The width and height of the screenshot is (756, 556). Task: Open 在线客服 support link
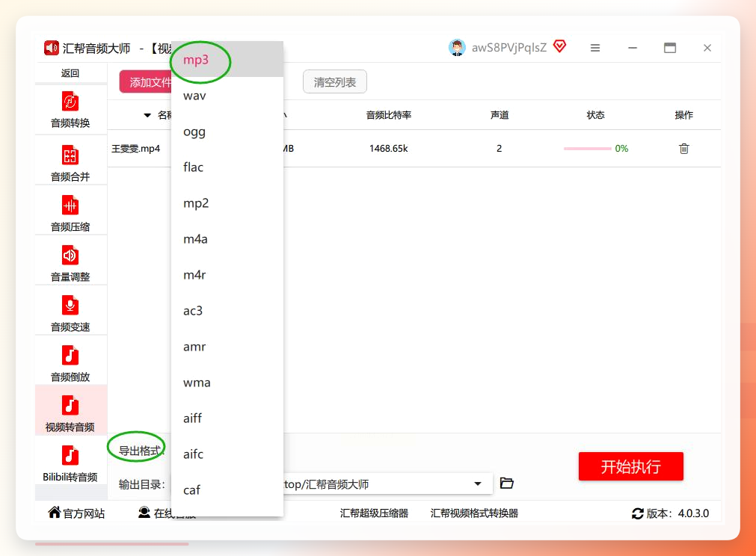point(167,513)
